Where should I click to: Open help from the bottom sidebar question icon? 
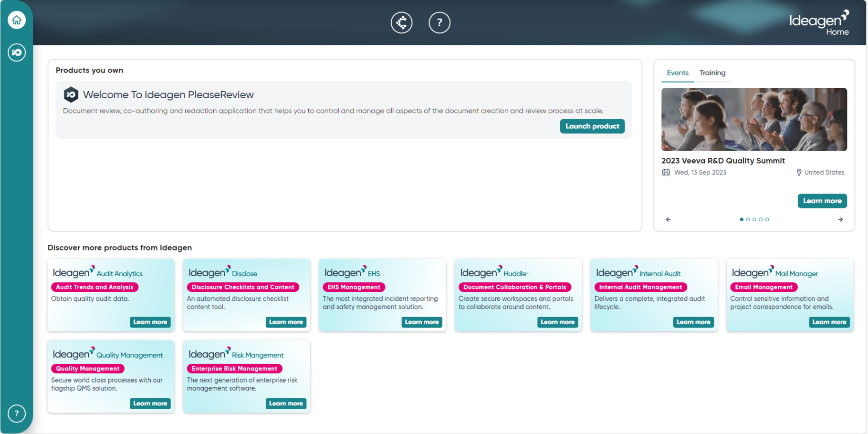click(17, 413)
